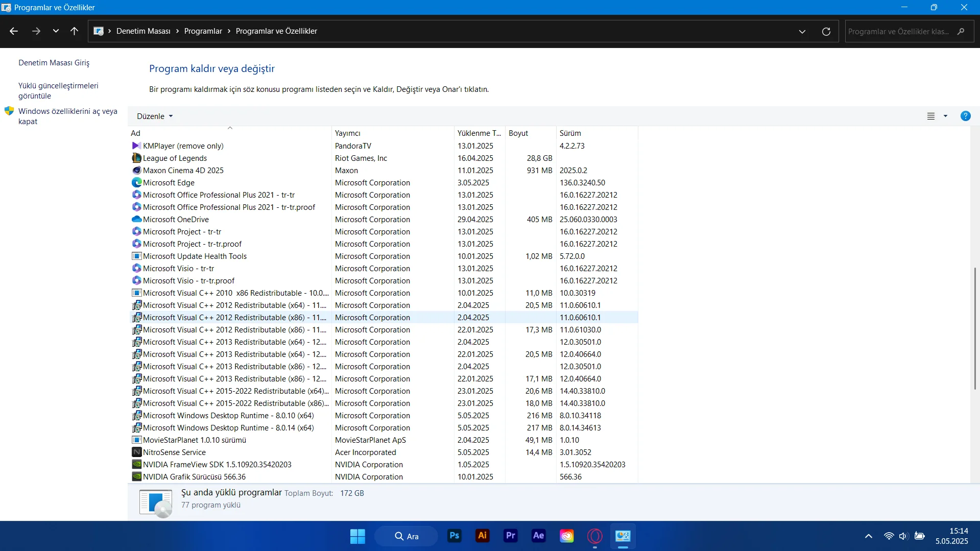980x551 pixels.
Task: Open After Effects taskbar icon
Action: tap(538, 536)
